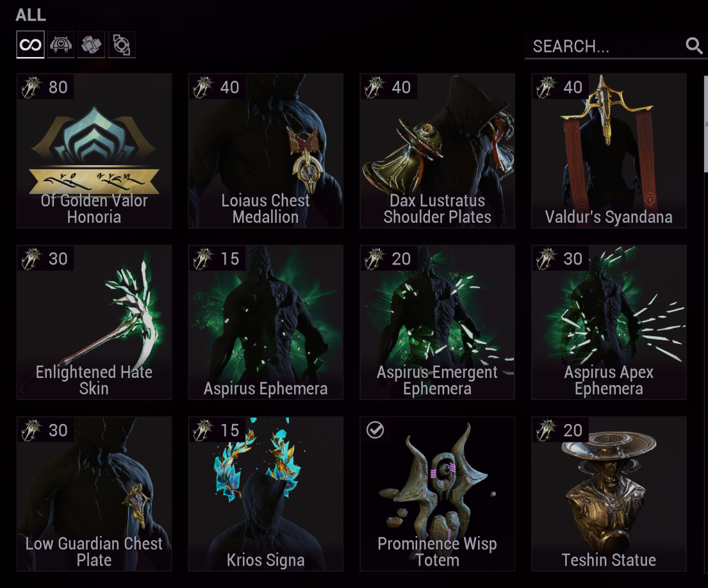Click the currency icon on Krios Signa

(x=202, y=430)
